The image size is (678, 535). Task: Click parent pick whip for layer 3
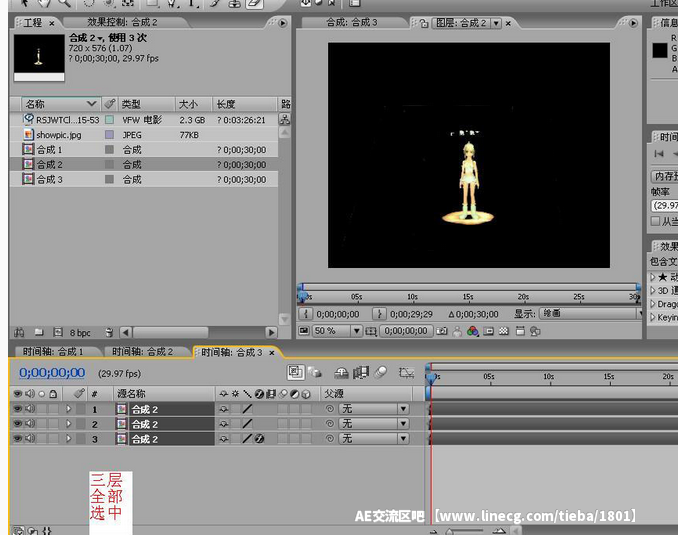coord(329,439)
